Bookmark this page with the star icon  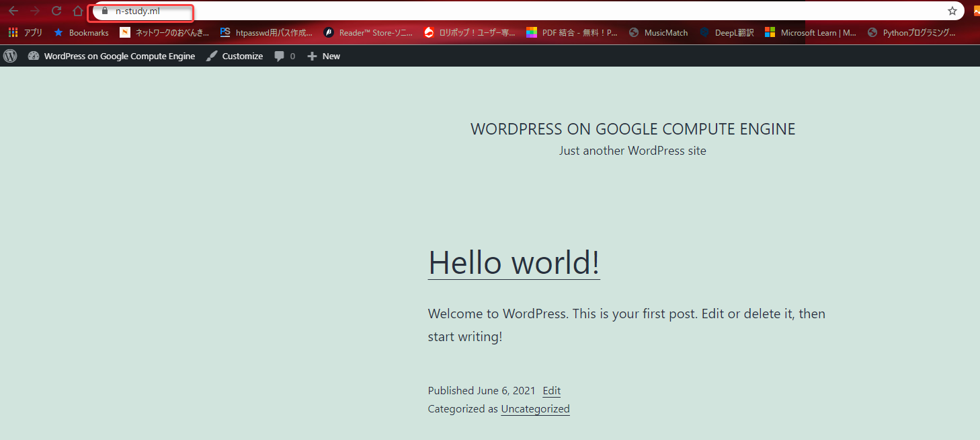pyautogui.click(x=952, y=11)
